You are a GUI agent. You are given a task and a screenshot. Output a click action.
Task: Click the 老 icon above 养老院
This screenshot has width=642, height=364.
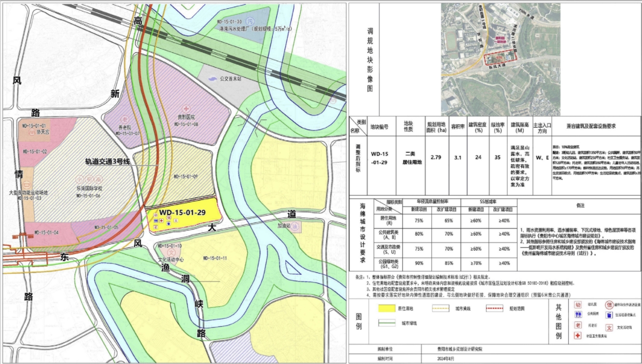tap(123, 119)
